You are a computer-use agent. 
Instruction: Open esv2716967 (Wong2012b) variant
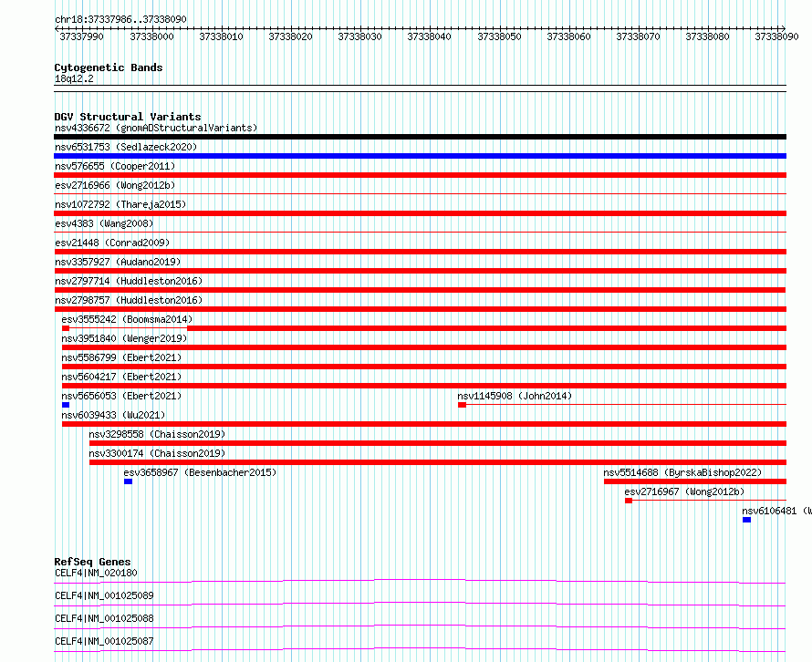[x=684, y=491]
